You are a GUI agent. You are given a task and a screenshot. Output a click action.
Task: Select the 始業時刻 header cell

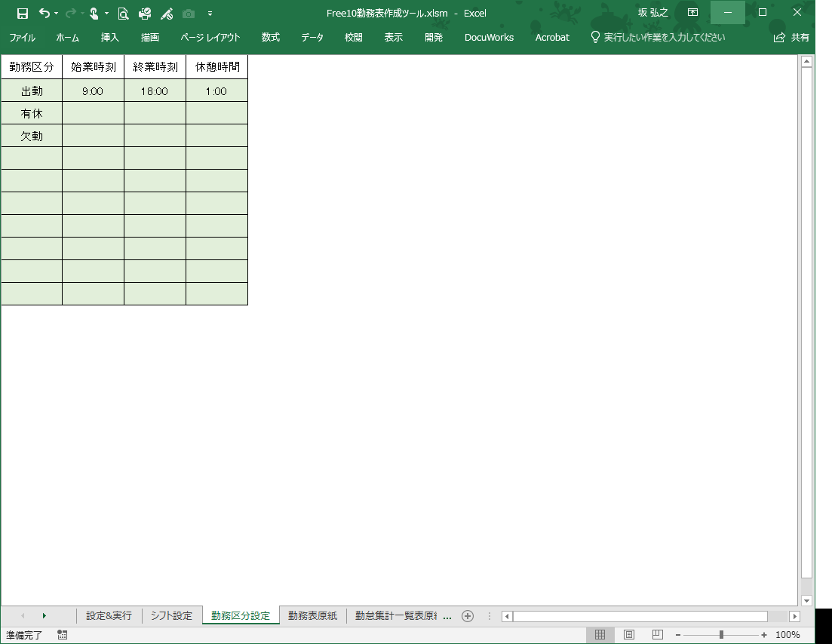pos(94,67)
